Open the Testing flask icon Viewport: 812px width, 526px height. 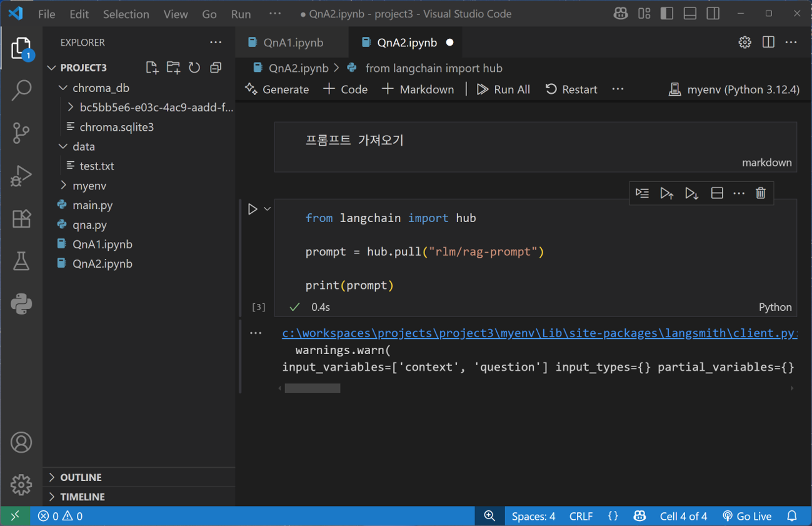coord(21,261)
